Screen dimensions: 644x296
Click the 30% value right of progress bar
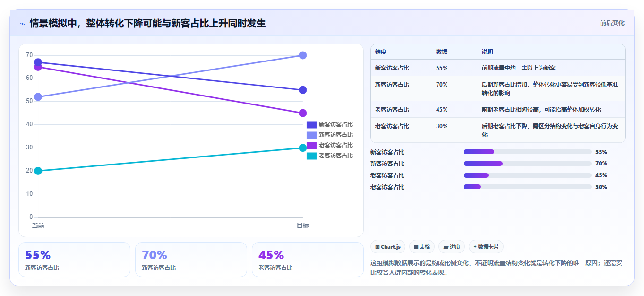pyautogui.click(x=601, y=187)
